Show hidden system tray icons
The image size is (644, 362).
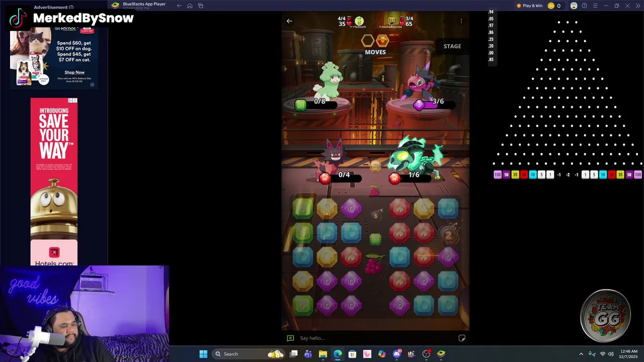tap(581, 354)
